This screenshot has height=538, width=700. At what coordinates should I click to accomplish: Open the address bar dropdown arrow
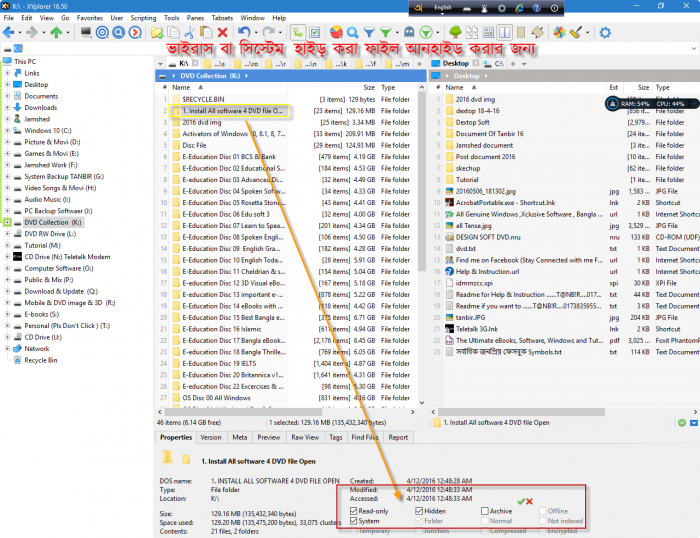click(694, 48)
